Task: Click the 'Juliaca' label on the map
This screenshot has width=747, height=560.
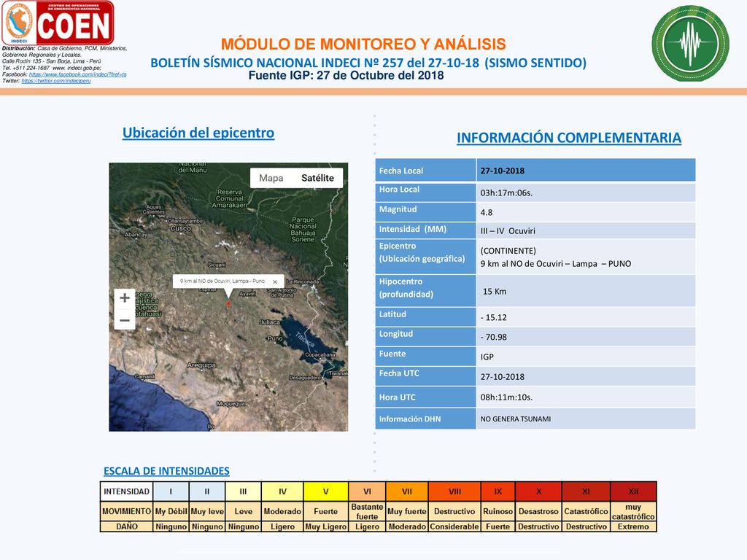Action: [x=270, y=322]
